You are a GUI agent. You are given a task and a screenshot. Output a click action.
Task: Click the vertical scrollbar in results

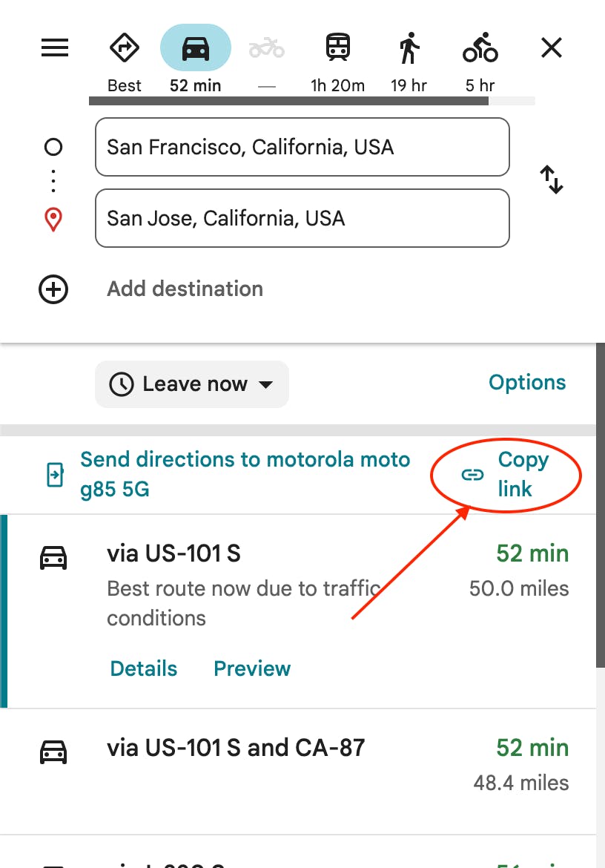pos(600,519)
